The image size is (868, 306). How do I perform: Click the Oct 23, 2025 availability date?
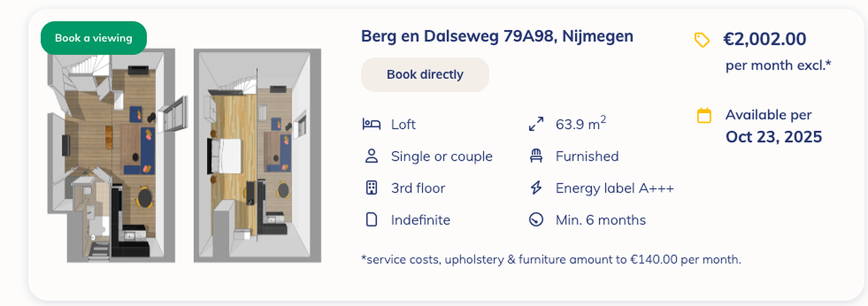coord(774,137)
